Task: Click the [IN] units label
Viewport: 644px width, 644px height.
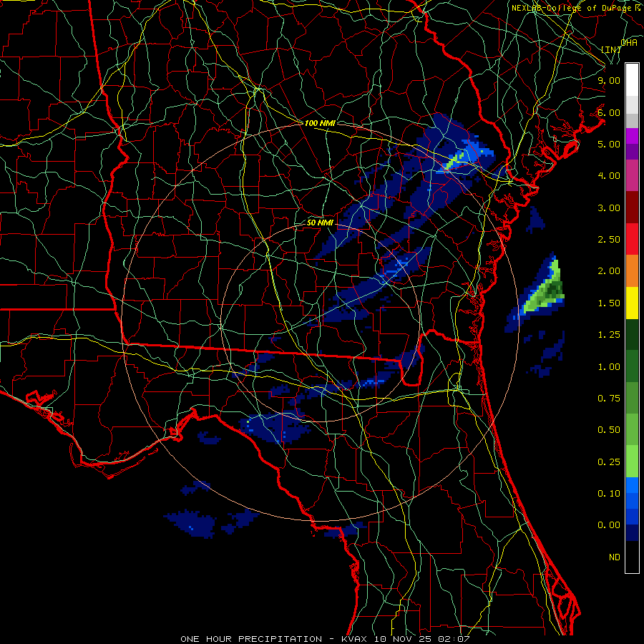Action: click(611, 49)
